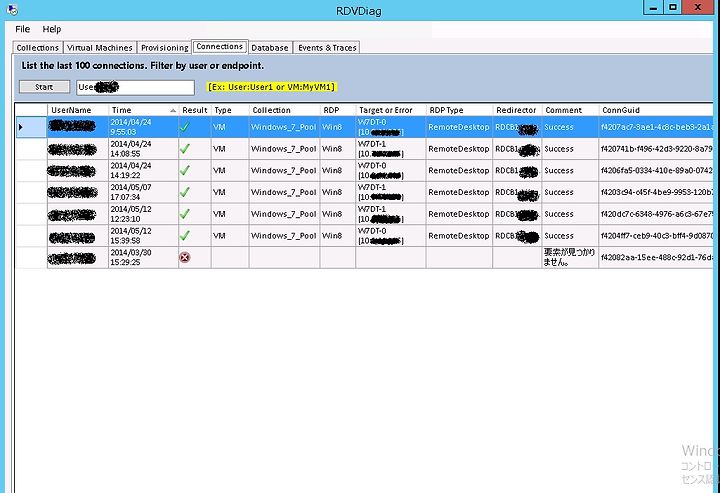Click RemoteDesktop in the 12:23:10 row
The width and height of the screenshot is (720, 493).
(x=459, y=214)
